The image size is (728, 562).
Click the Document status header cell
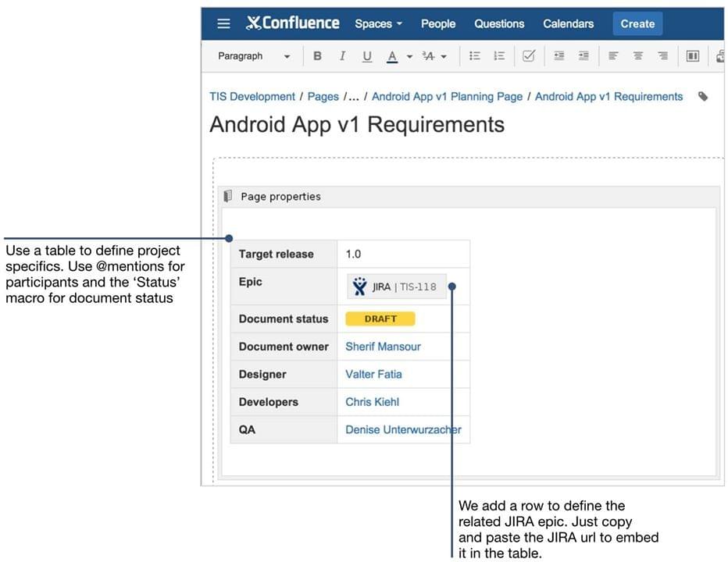point(284,318)
